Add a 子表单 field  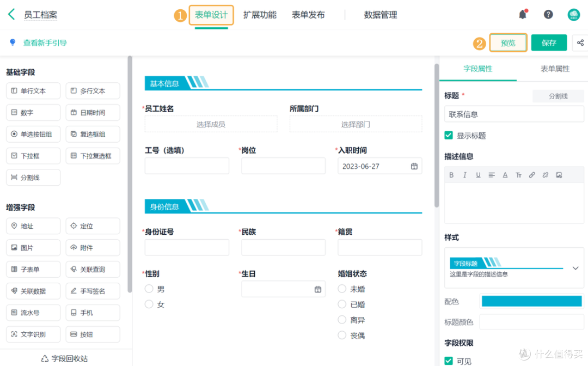click(x=33, y=269)
